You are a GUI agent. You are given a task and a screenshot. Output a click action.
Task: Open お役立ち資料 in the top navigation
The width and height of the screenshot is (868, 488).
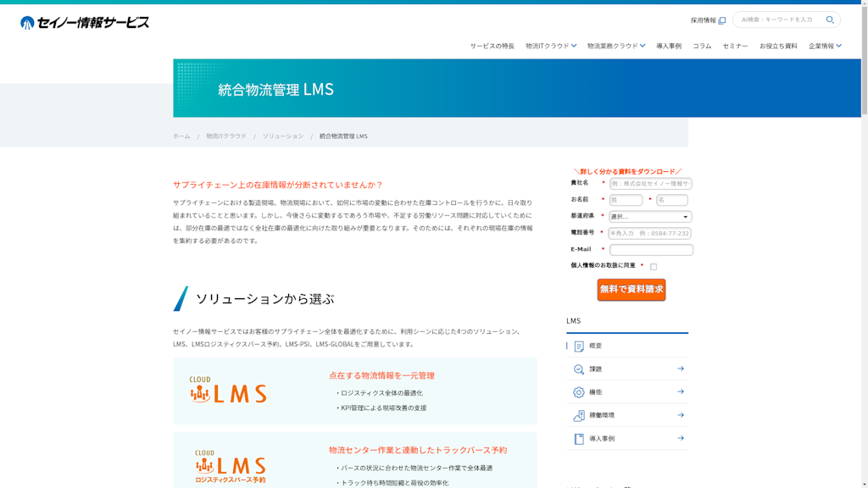pos(778,46)
